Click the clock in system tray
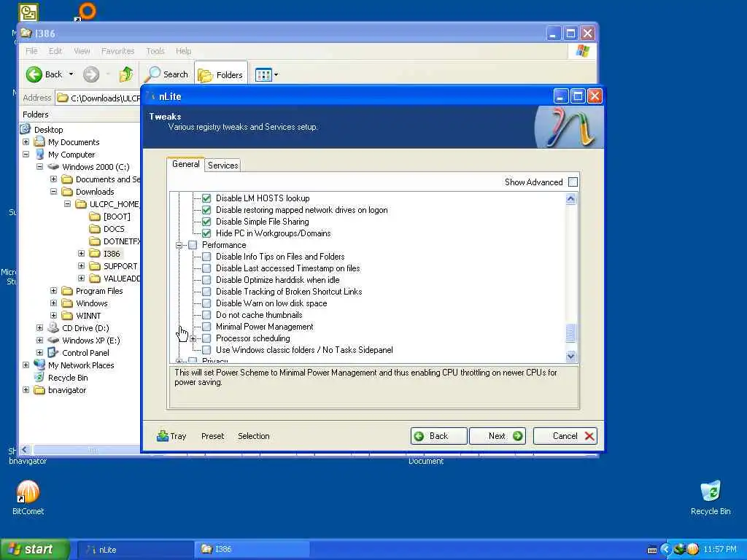The width and height of the screenshot is (747, 560). tap(720, 549)
